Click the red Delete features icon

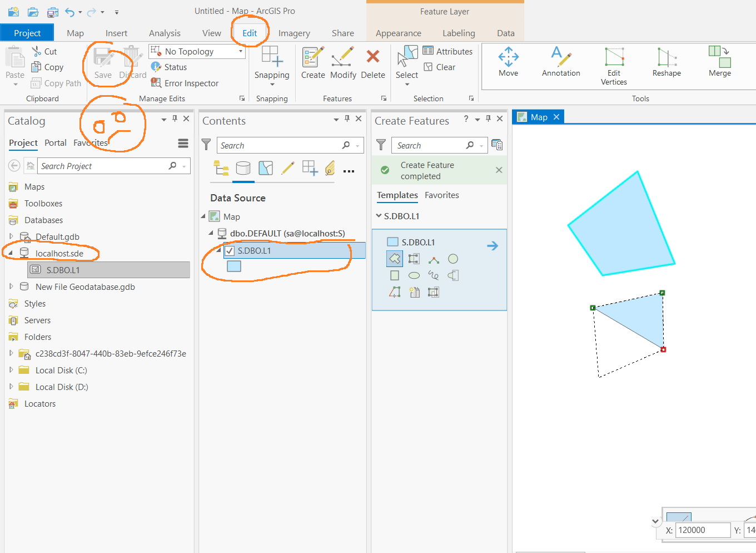pyautogui.click(x=373, y=56)
